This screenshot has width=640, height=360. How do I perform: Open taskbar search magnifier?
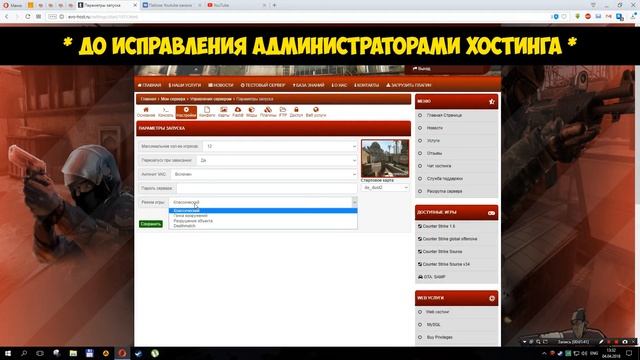click(24, 353)
